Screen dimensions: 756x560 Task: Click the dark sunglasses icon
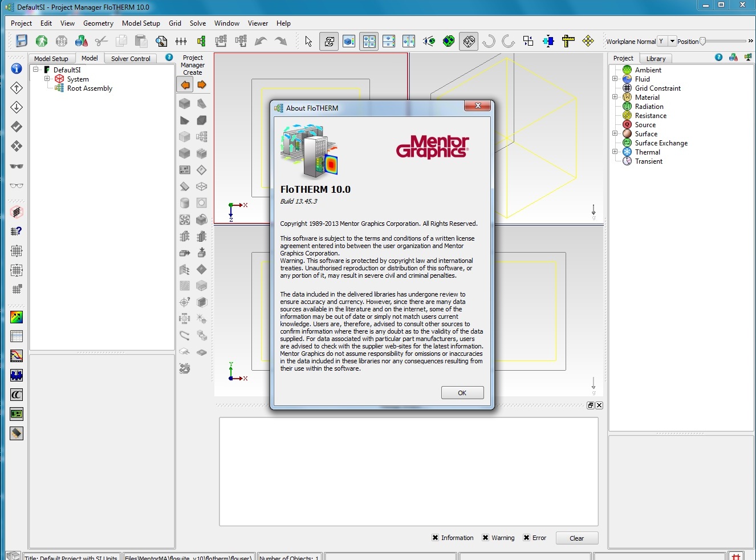(17, 166)
